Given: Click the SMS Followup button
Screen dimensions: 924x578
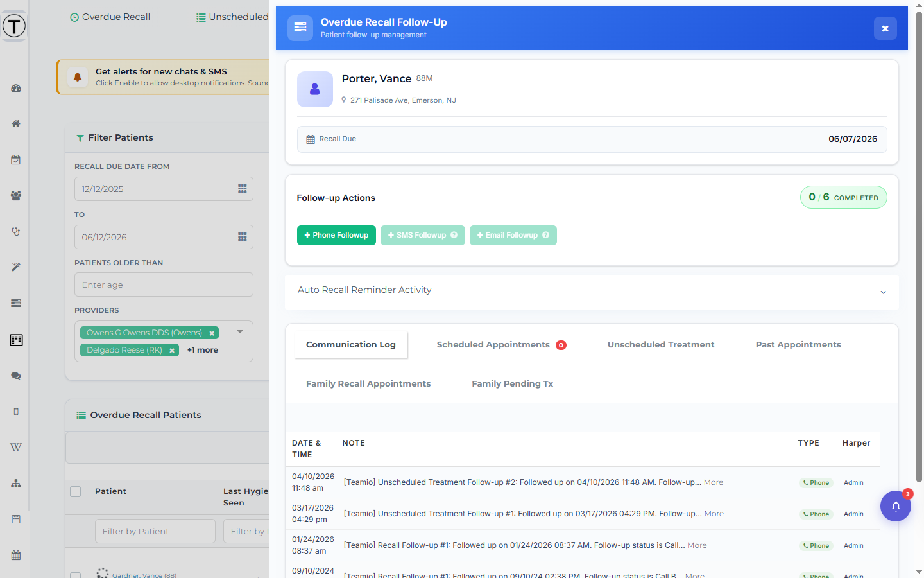Looking at the screenshot, I should tap(423, 235).
